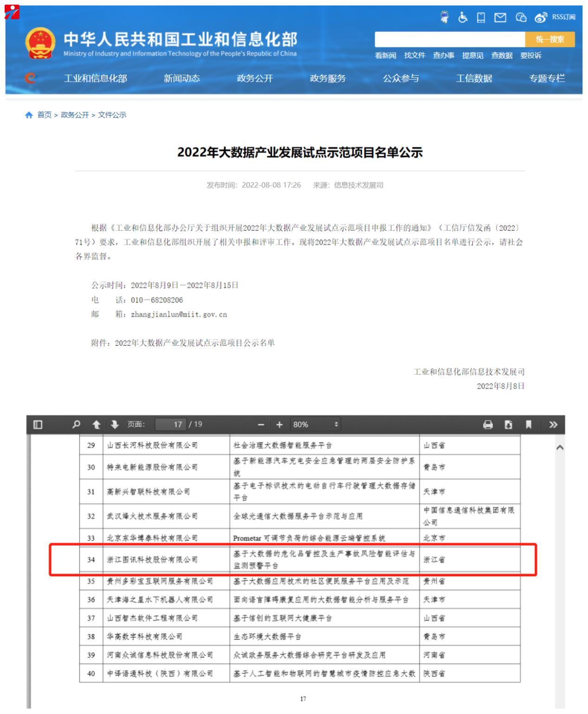Image resolution: width=588 pixels, height=714 pixels.
Task: Download the PDF file
Action: [509, 425]
